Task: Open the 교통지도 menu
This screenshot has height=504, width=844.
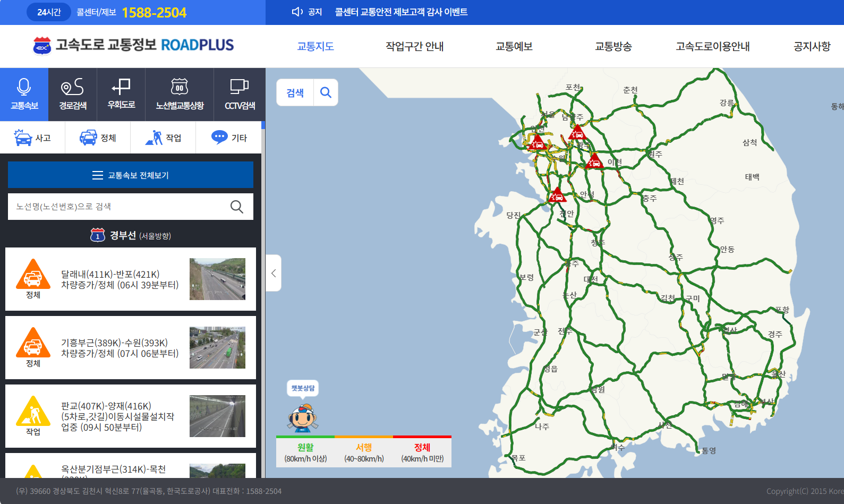Action: tap(316, 46)
